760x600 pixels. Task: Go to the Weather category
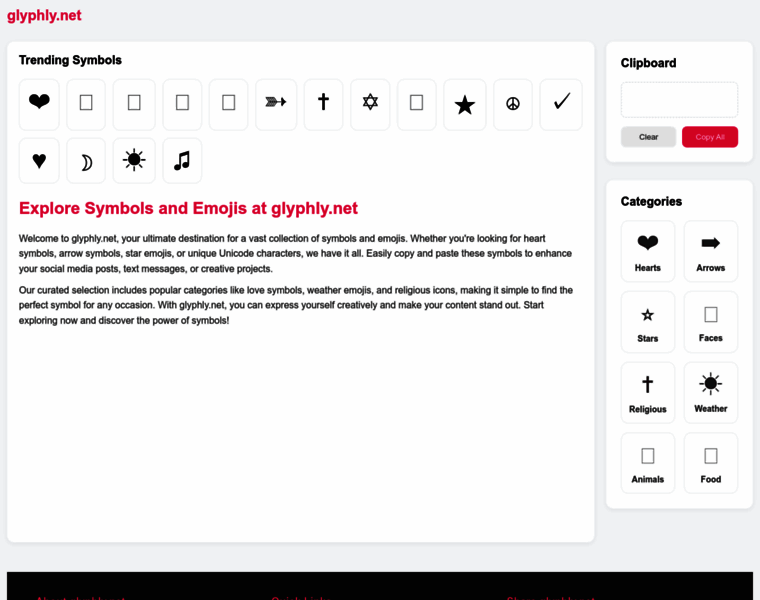pyautogui.click(x=711, y=393)
